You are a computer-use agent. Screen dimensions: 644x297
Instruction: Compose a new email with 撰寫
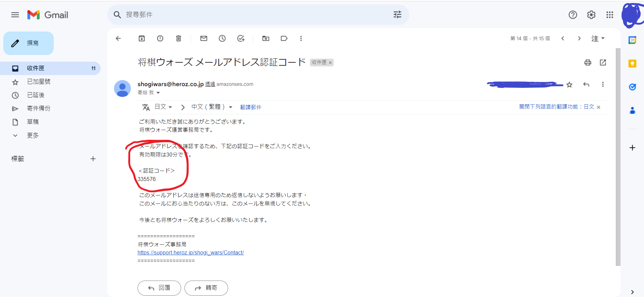click(x=29, y=43)
